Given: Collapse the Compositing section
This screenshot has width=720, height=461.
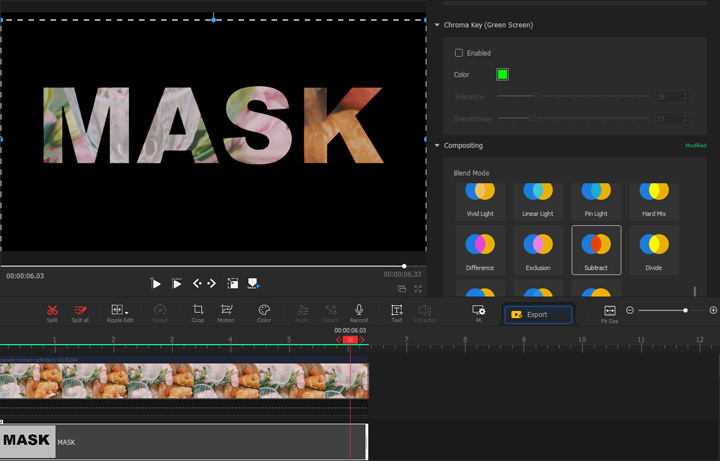Looking at the screenshot, I should point(437,146).
